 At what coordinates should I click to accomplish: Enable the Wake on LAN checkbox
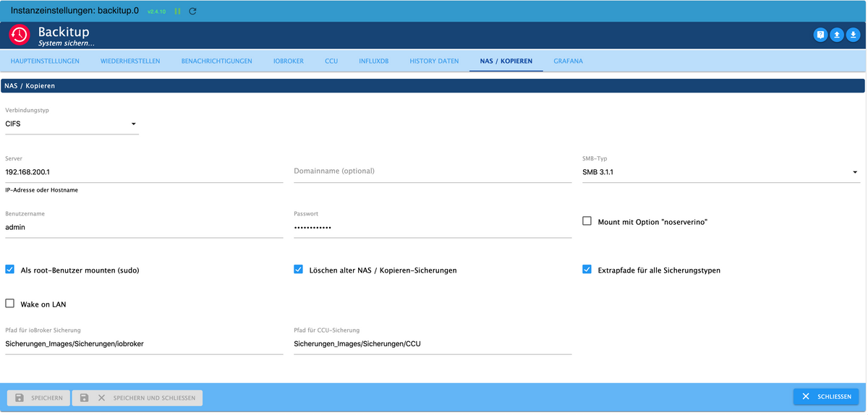(10, 304)
